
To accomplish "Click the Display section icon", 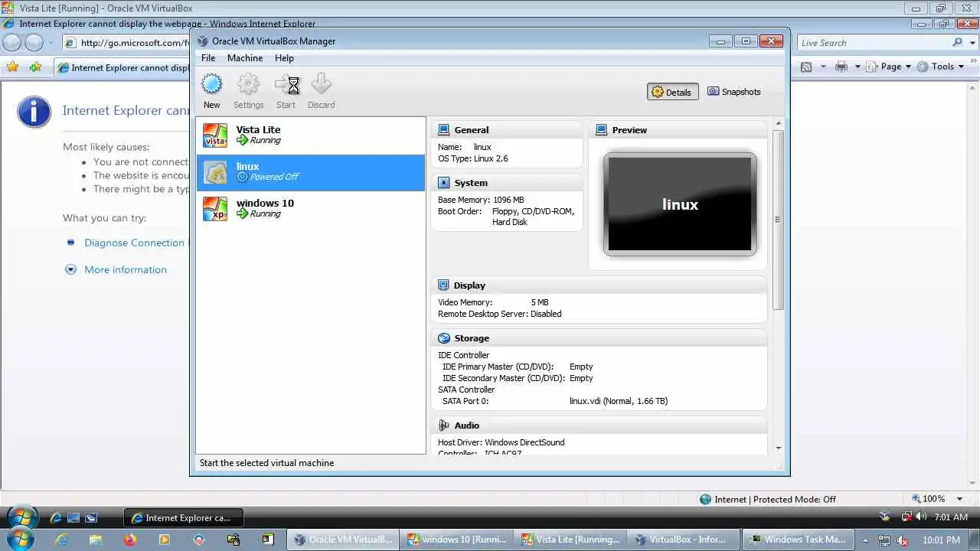I will (443, 285).
